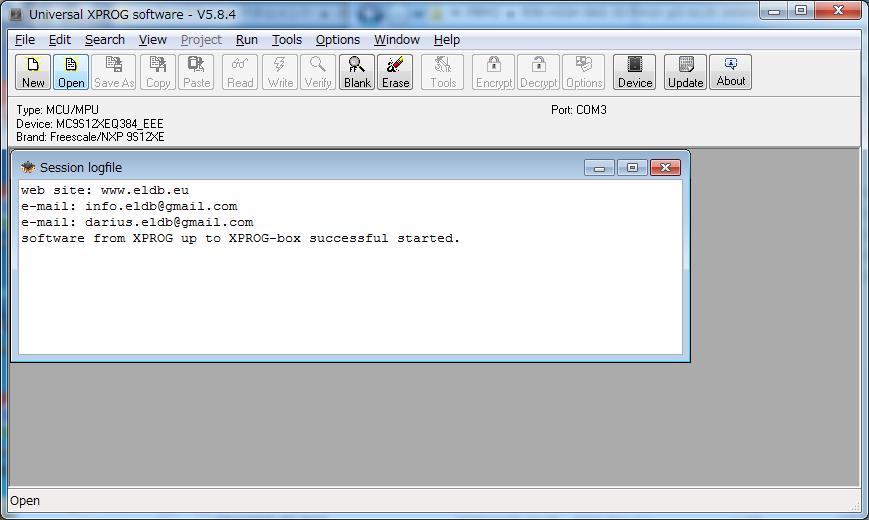Open the Run menu

click(x=247, y=40)
